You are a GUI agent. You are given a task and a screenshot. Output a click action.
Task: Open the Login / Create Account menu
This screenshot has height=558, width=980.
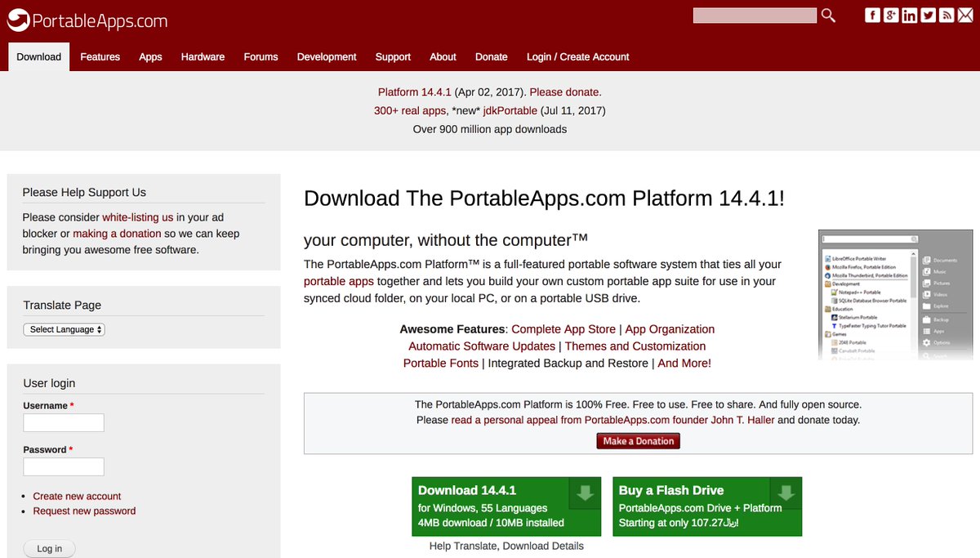point(577,57)
